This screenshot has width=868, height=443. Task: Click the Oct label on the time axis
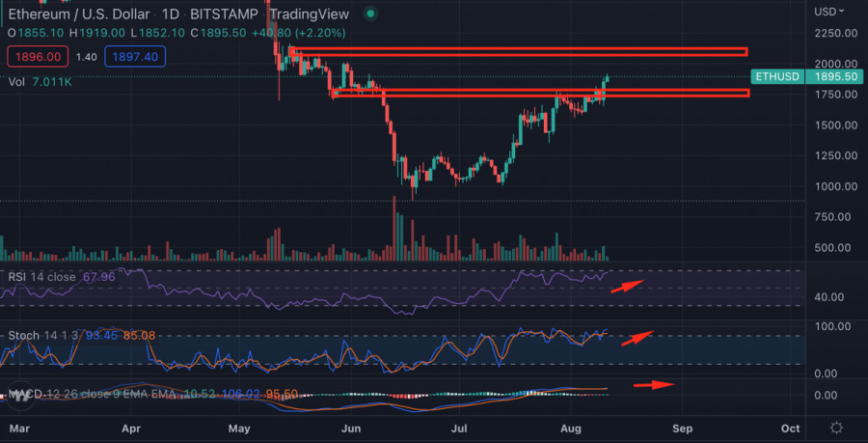pyautogui.click(x=790, y=429)
